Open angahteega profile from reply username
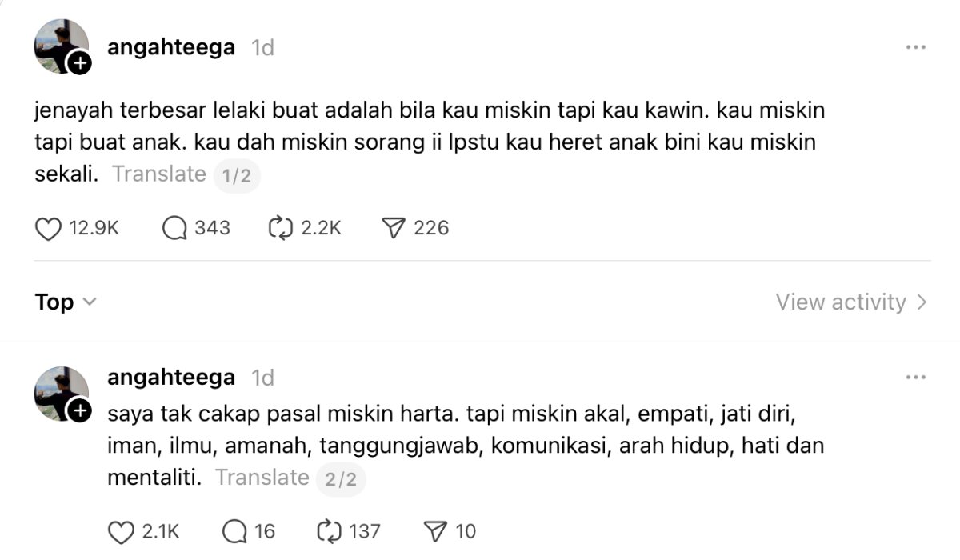This screenshot has height=560, width=960. point(171,377)
